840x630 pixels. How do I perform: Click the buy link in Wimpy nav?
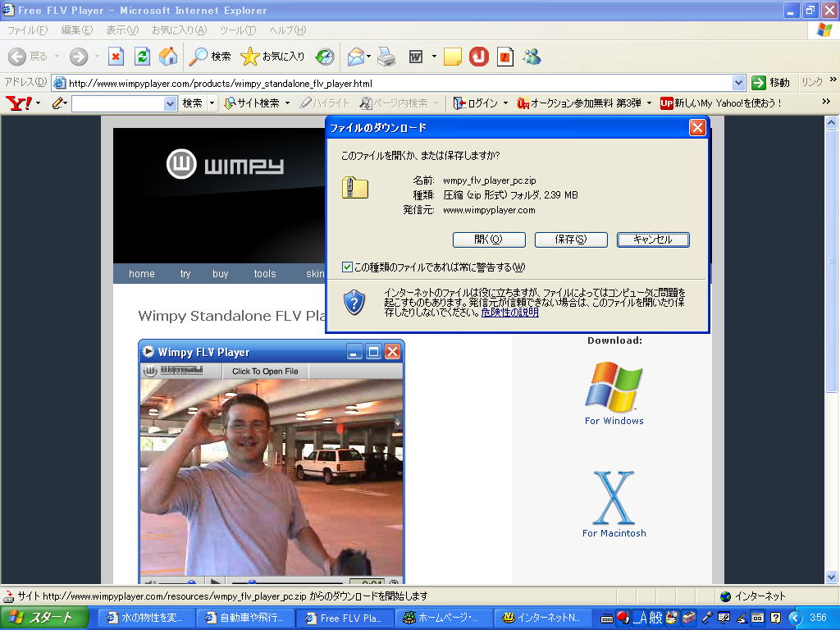point(220,274)
